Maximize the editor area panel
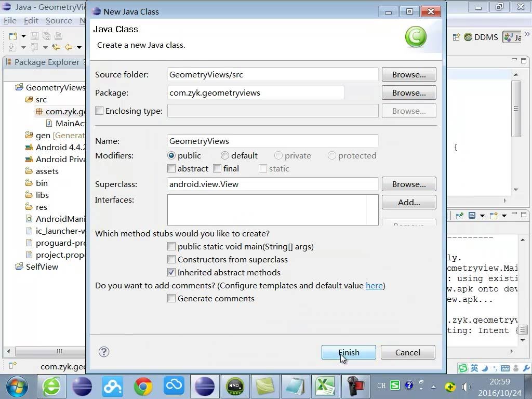Image resolution: width=532 pixels, height=399 pixels. [x=524, y=61]
